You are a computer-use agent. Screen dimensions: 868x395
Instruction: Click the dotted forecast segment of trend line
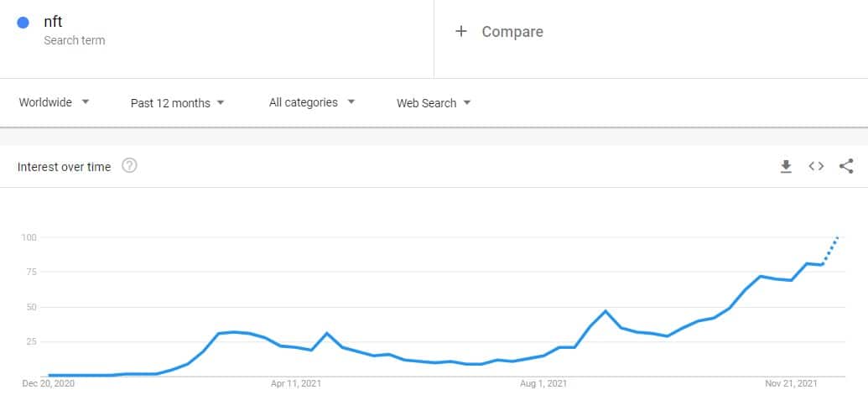pyautogui.click(x=831, y=250)
